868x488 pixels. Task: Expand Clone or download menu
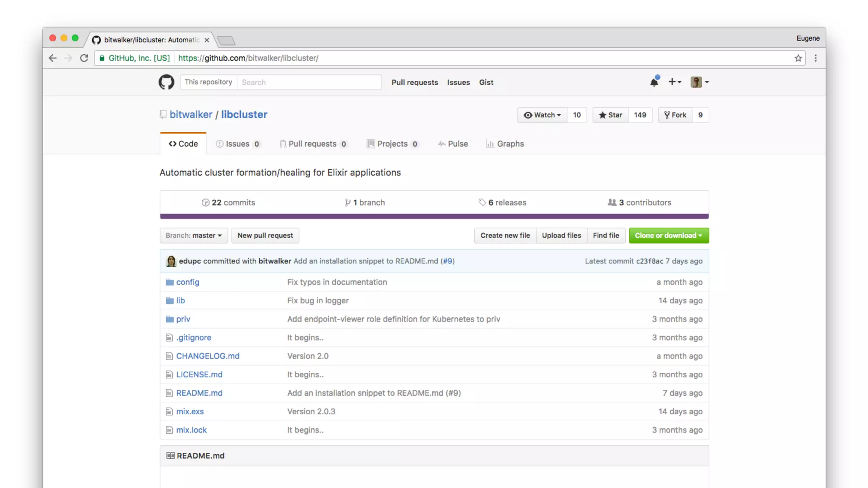point(668,236)
